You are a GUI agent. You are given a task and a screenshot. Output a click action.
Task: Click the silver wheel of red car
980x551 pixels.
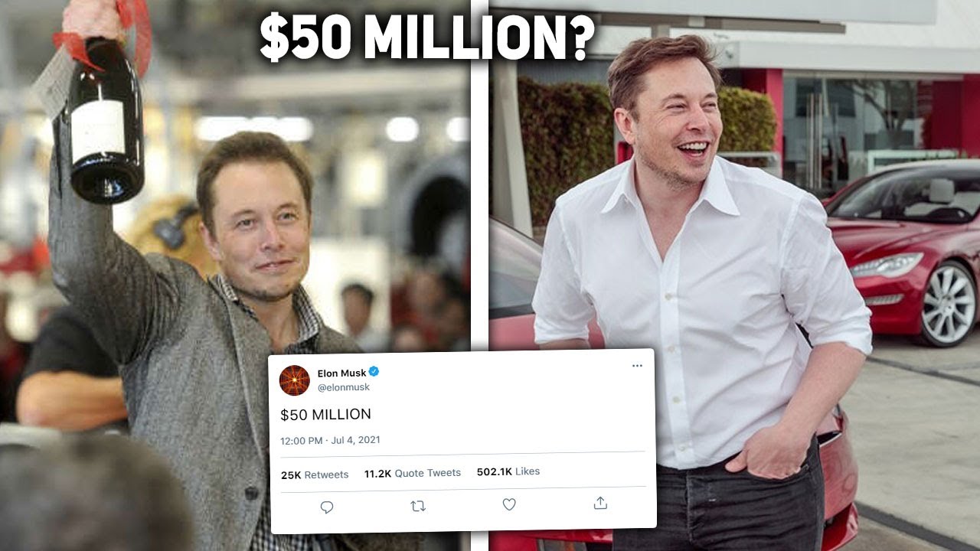click(x=949, y=304)
